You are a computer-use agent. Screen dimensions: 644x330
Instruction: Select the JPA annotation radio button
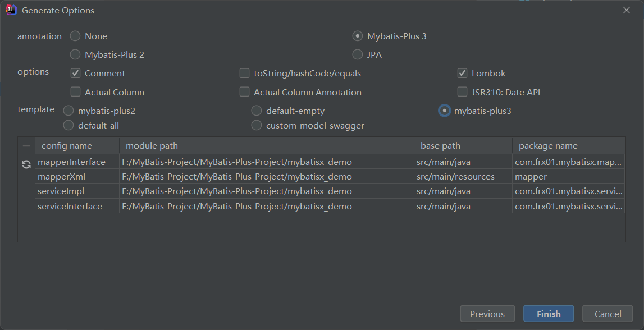[x=357, y=54]
